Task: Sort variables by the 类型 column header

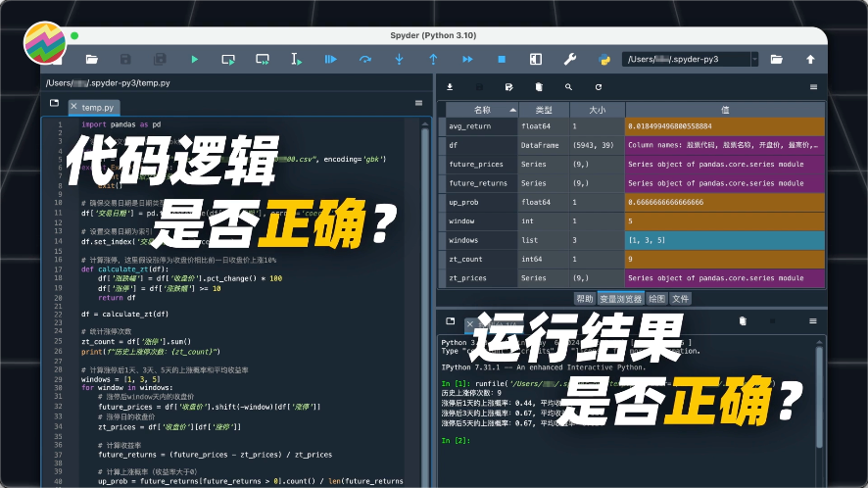Action: [x=543, y=110]
